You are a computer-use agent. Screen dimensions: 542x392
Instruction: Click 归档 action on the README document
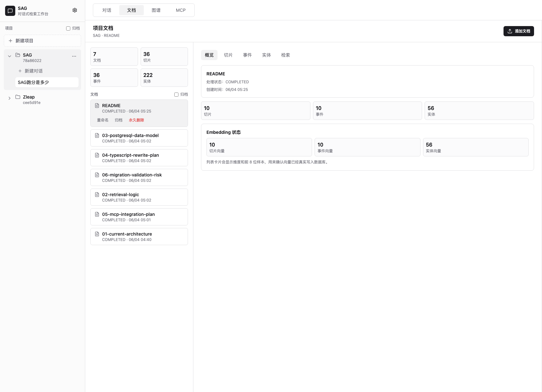pyautogui.click(x=119, y=120)
